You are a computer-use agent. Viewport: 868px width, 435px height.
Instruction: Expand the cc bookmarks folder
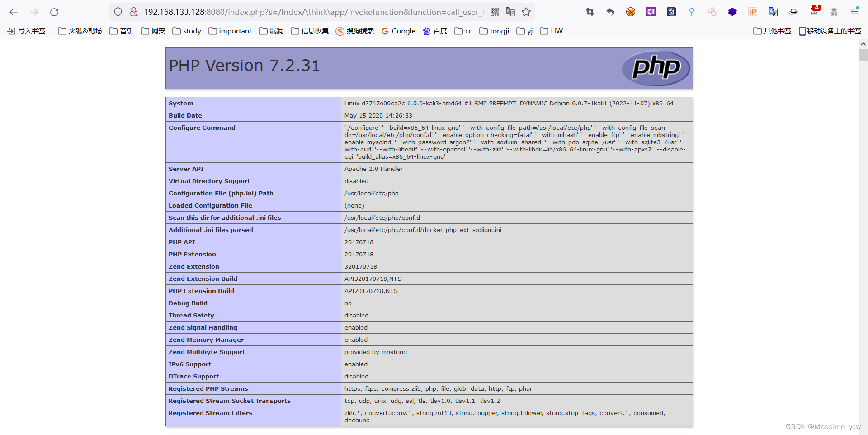[463, 31]
